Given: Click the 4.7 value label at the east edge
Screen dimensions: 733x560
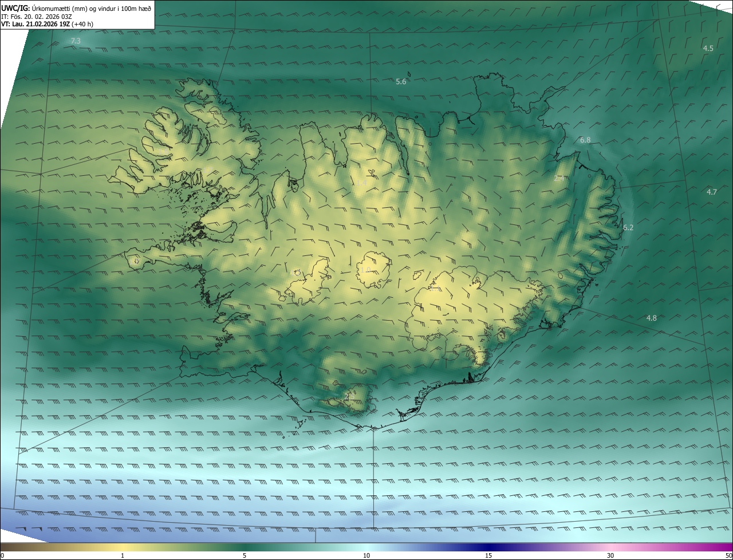Looking at the screenshot, I should (712, 192).
